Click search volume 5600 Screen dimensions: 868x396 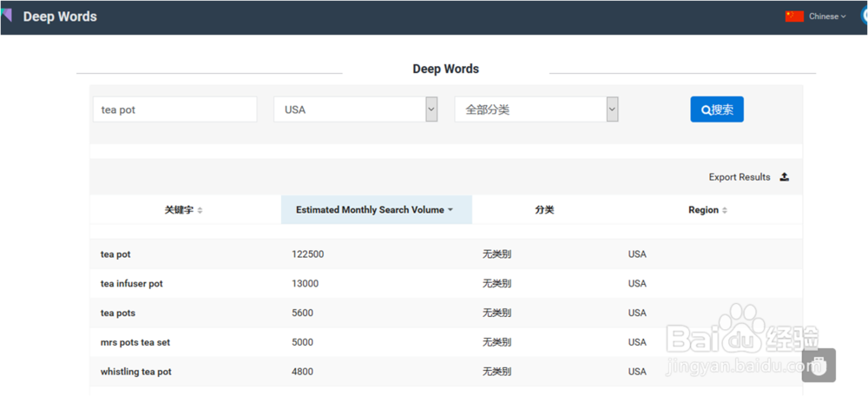pyautogui.click(x=302, y=313)
